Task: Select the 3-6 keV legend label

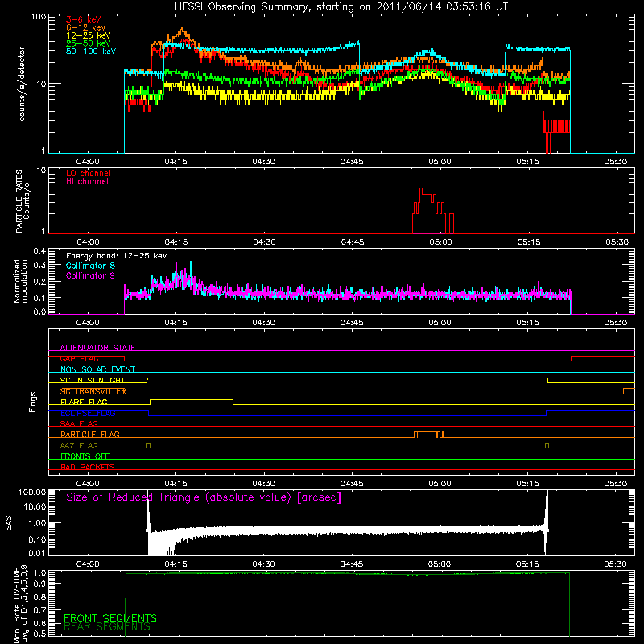Action: (84, 19)
